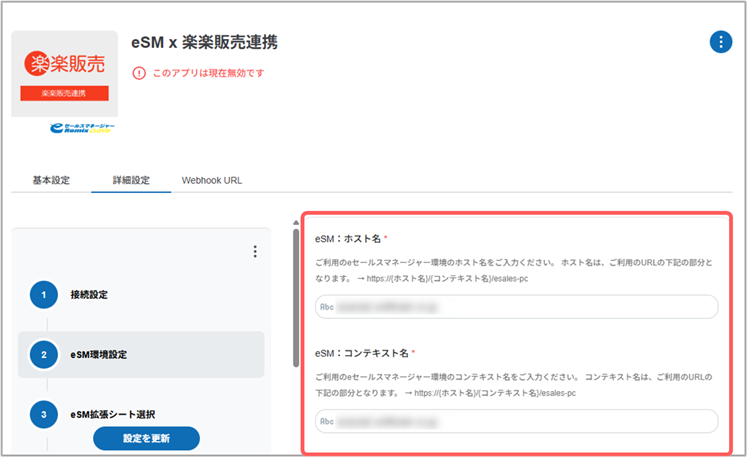Click the このアプリは現在無効です warning text
The image size is (747, 459).
(208, 73)
